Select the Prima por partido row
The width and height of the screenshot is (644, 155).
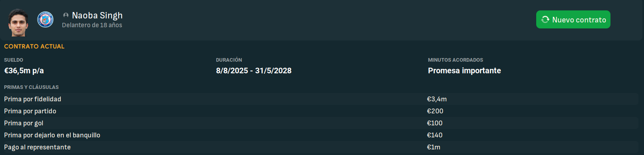pos(321,111)
